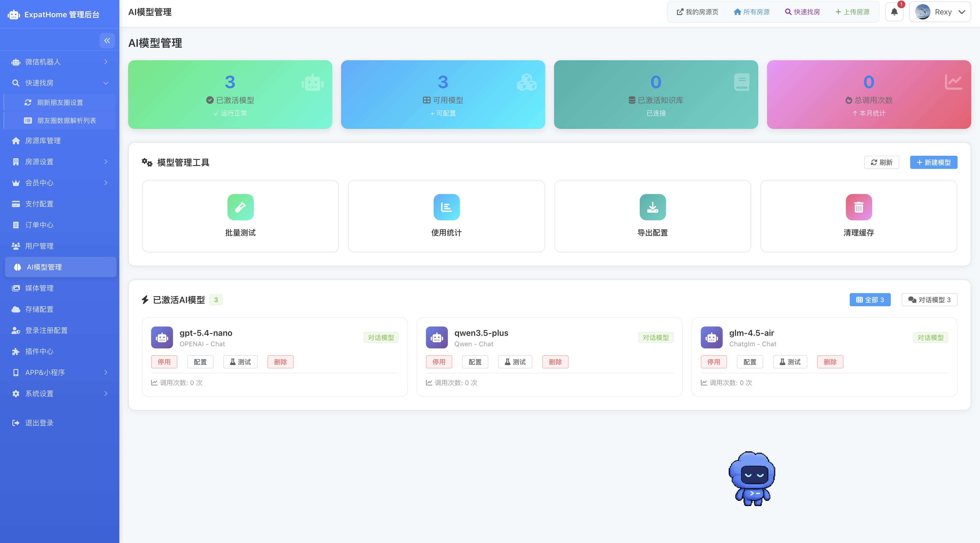Click 配置 for gpt-5.4-nano
This screenshot has width=980, height=543.
(200, 362)
